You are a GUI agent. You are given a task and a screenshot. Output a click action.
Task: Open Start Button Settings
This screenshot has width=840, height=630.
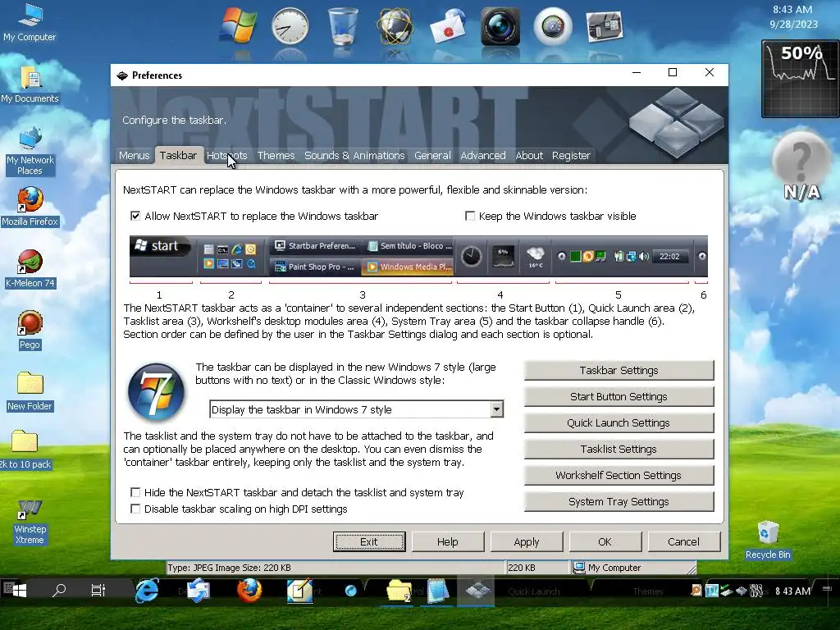coord(619,396)
